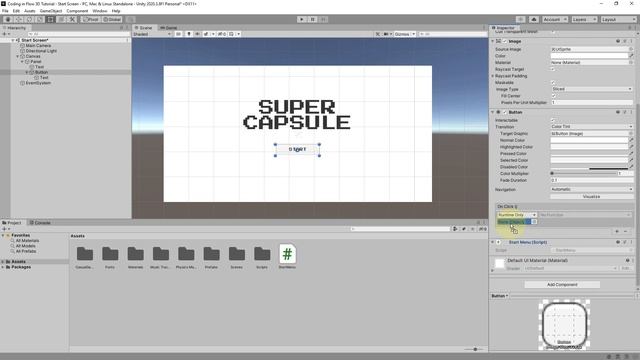Select EventSystem in the Hierarchy

pyautogui.click(x=38, y=83)
